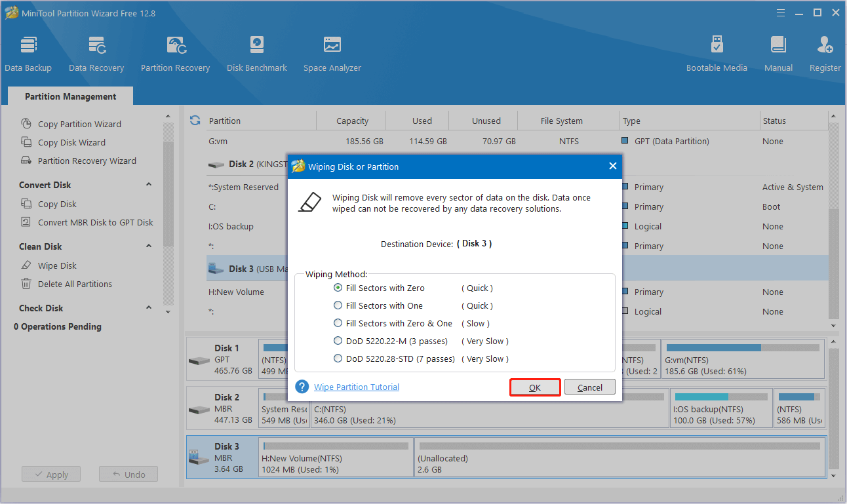Launch Copy Partition Wizard
This screenshot has height=504, width=847.
point(79,124)
